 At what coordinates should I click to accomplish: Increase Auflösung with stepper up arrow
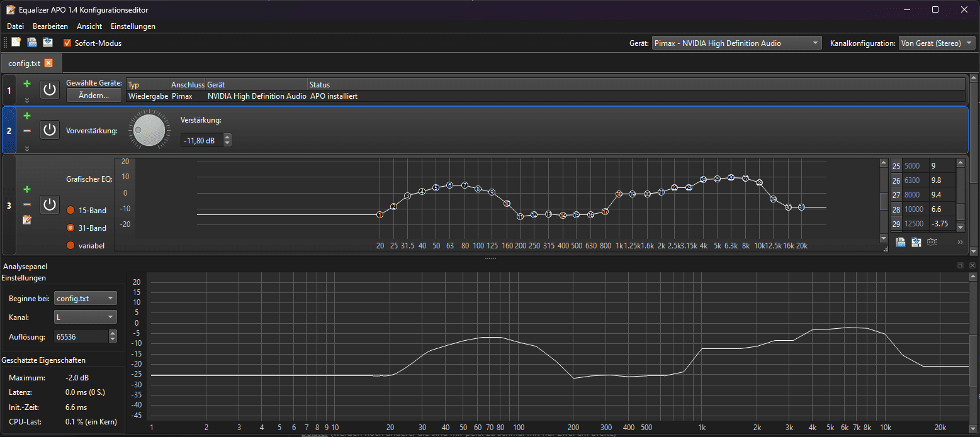pos(113,333)
